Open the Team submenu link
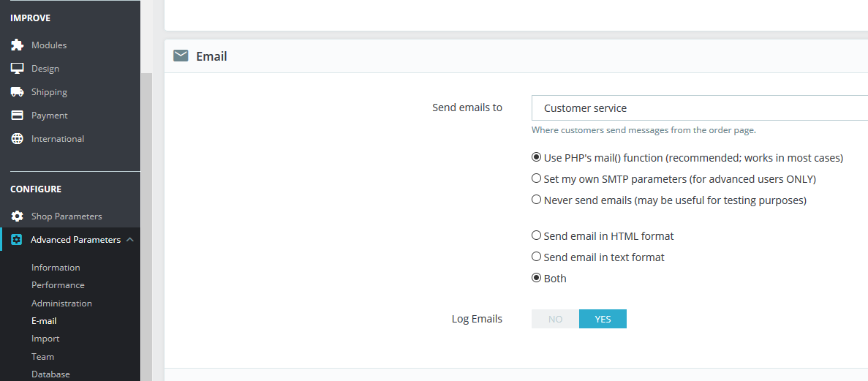 pyautogui.click(x=42, y=357)
